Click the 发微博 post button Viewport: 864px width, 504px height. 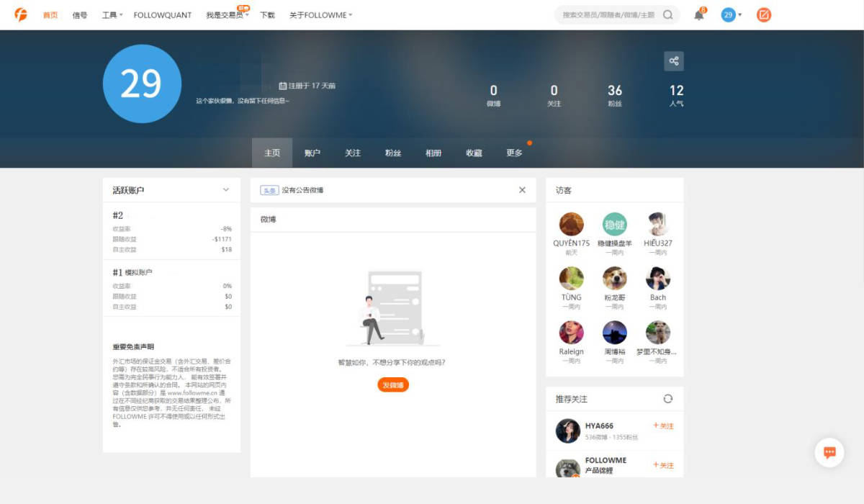392,384
